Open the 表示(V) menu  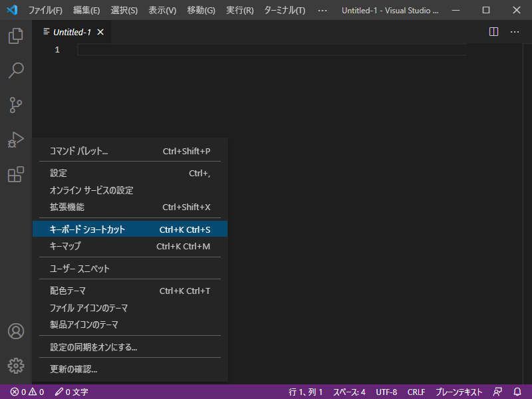162,11
